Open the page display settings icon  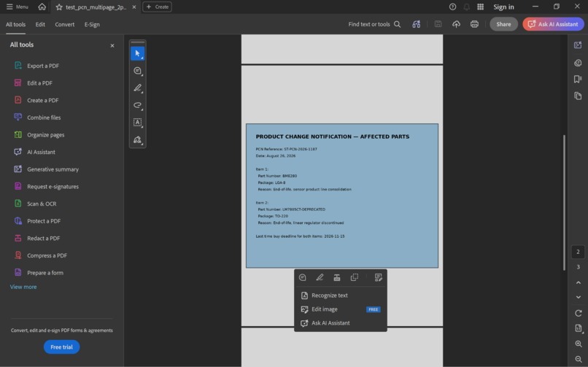[579, 328]
